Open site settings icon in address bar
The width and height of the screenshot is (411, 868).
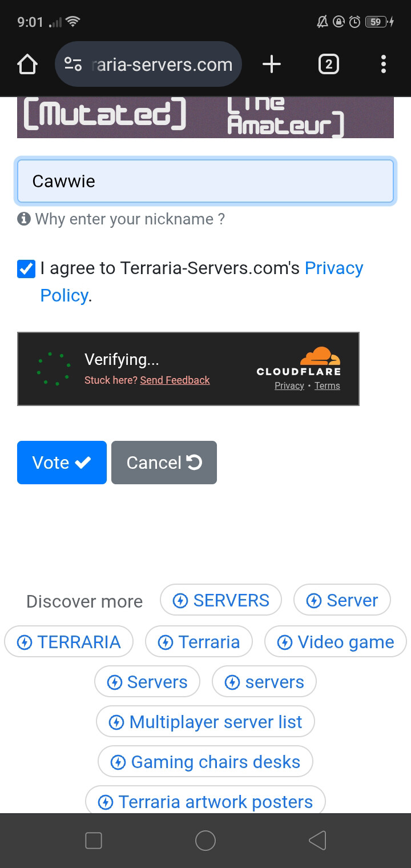tap(73, 65)
